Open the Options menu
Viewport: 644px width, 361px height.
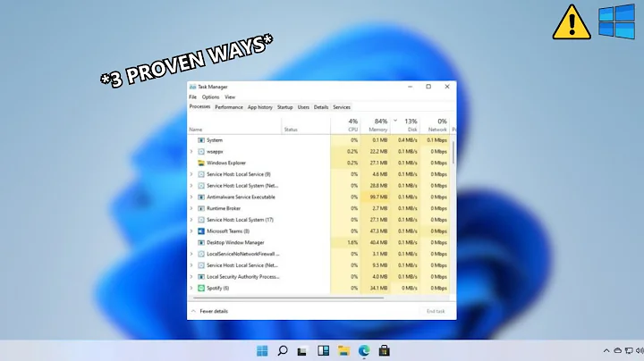coord(211,97)
